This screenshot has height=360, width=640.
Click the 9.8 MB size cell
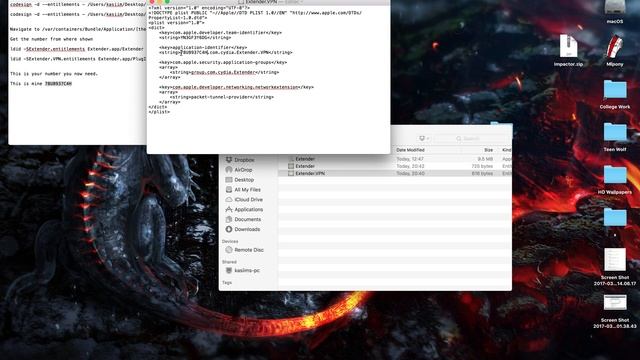coord(485,159)
